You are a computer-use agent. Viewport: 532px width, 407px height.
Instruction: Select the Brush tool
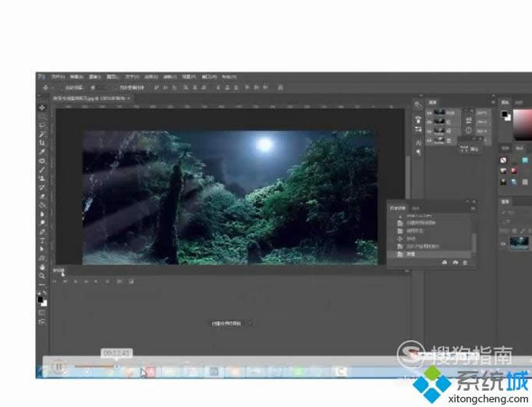coord(42,170)
